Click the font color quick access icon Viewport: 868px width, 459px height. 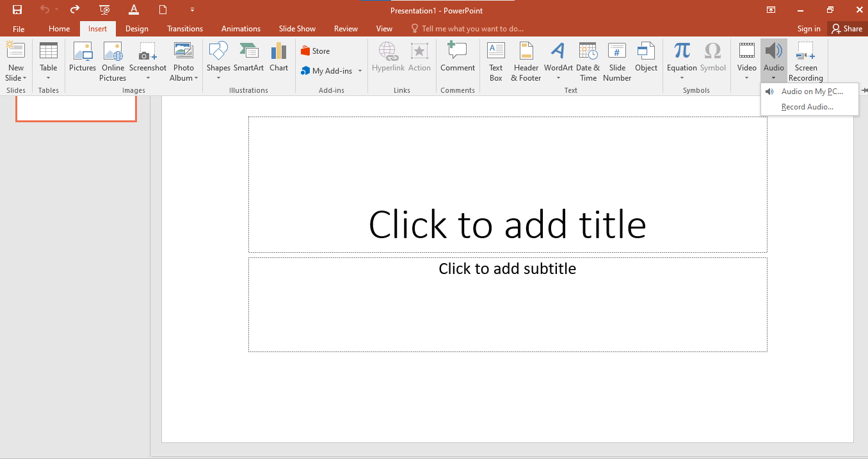133,10
